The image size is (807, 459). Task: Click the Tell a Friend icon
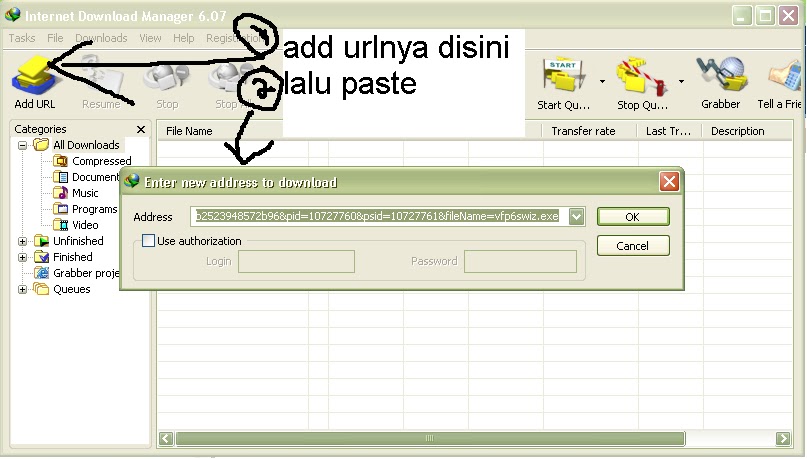point(780,83)
